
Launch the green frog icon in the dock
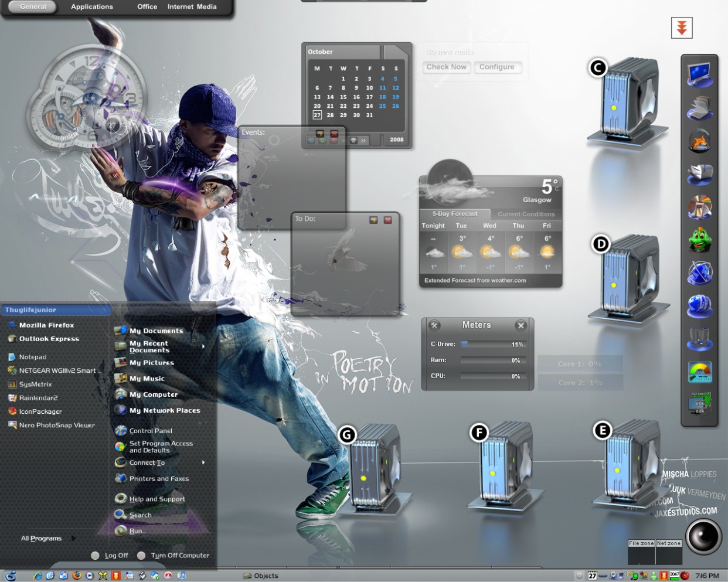pos(700,240)
